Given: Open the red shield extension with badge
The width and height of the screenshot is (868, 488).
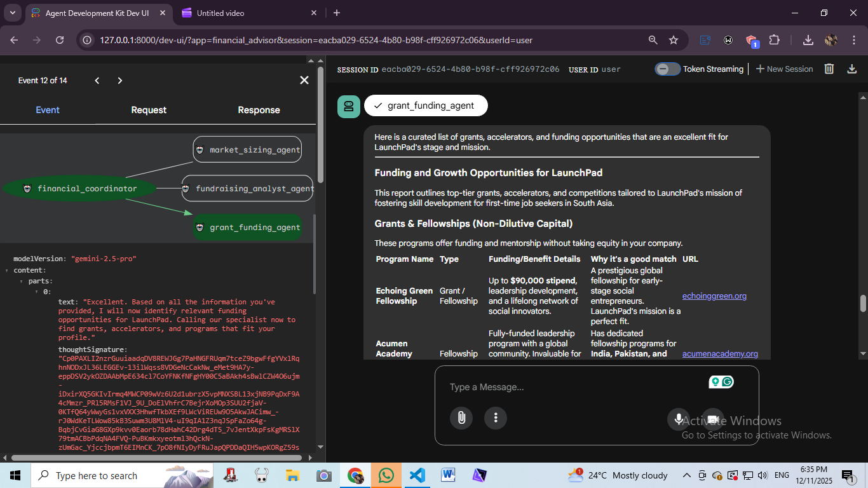Looking at the screenshot, I should point(752,41).
